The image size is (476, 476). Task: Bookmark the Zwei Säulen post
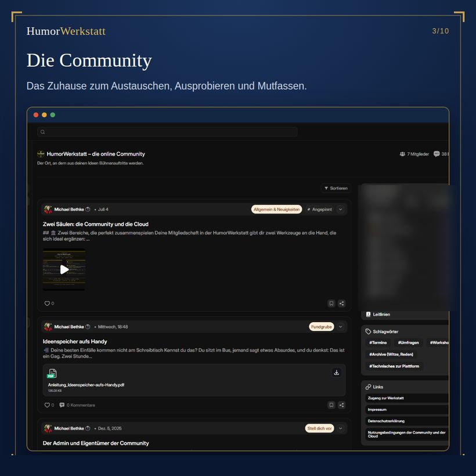[331, 303]
